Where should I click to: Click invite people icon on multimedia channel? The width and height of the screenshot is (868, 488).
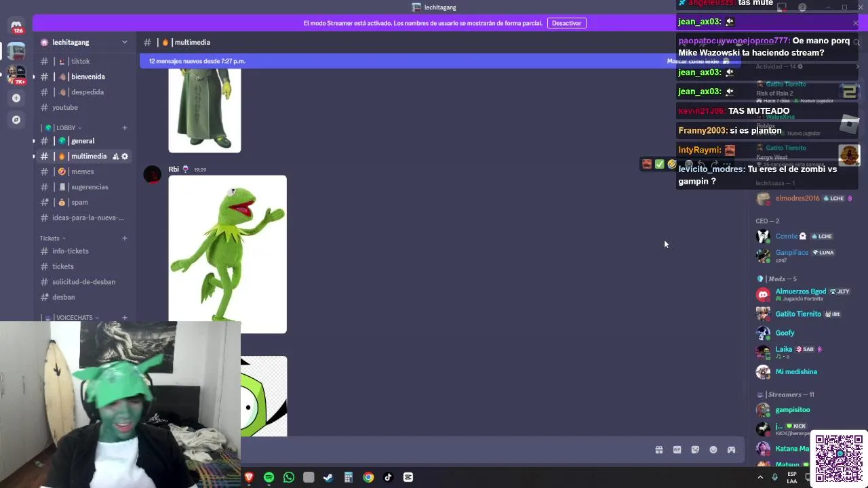tap(115, 157)
